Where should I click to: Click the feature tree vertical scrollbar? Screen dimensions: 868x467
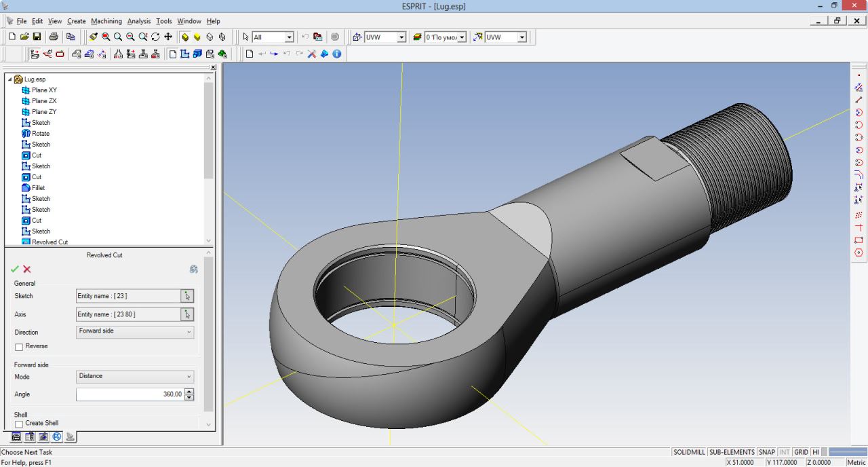coord(210,160)
